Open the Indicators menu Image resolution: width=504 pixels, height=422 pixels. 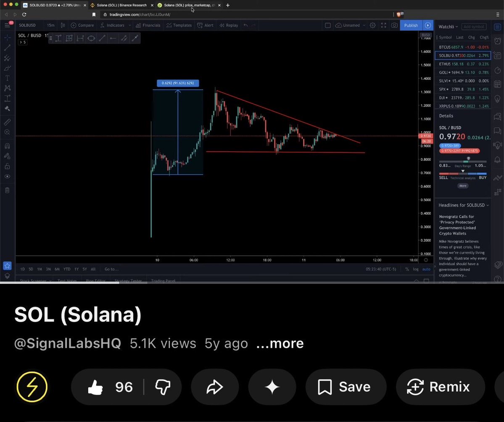point(112,25)
